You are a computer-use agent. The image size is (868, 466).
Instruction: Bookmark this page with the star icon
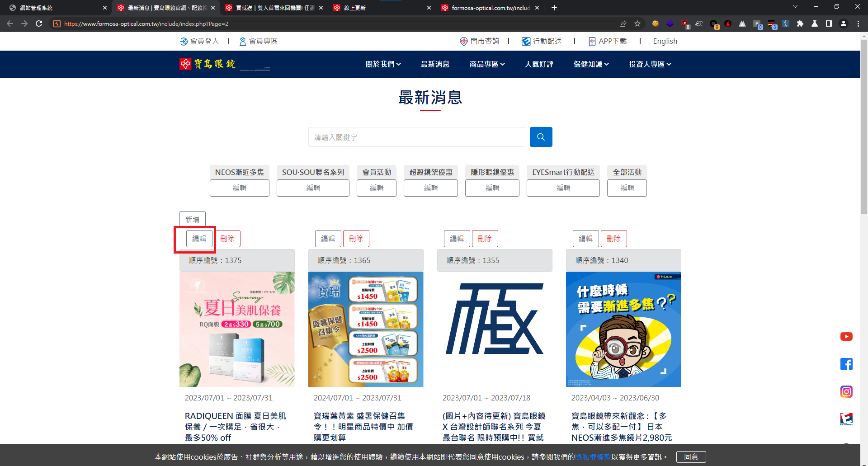tap(637, 24)
